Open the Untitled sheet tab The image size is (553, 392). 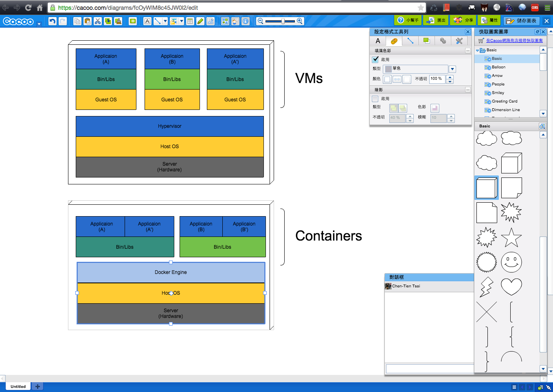click(18, 387)
